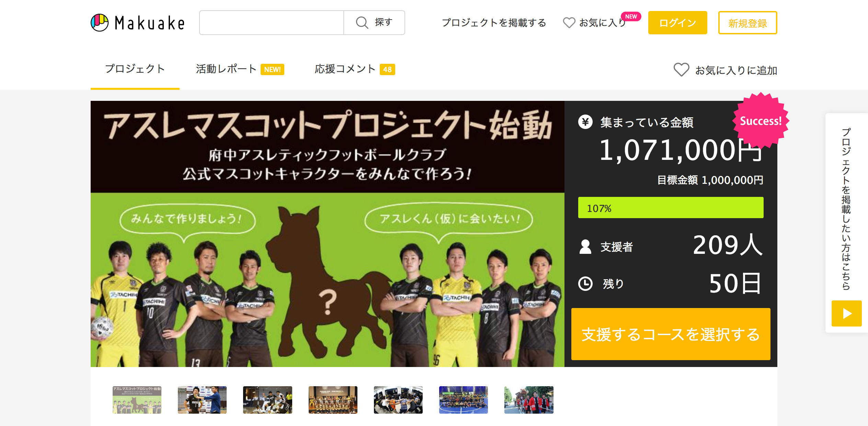Open プロジェクトを掲載する link in header

click(494, 23)
